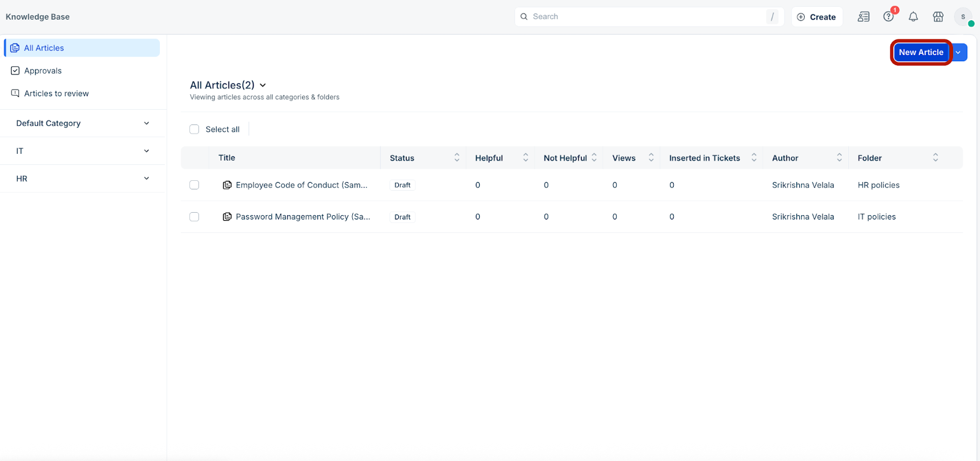Click the HR policies folder cell
Screen dimensions: 980x461
878,185
